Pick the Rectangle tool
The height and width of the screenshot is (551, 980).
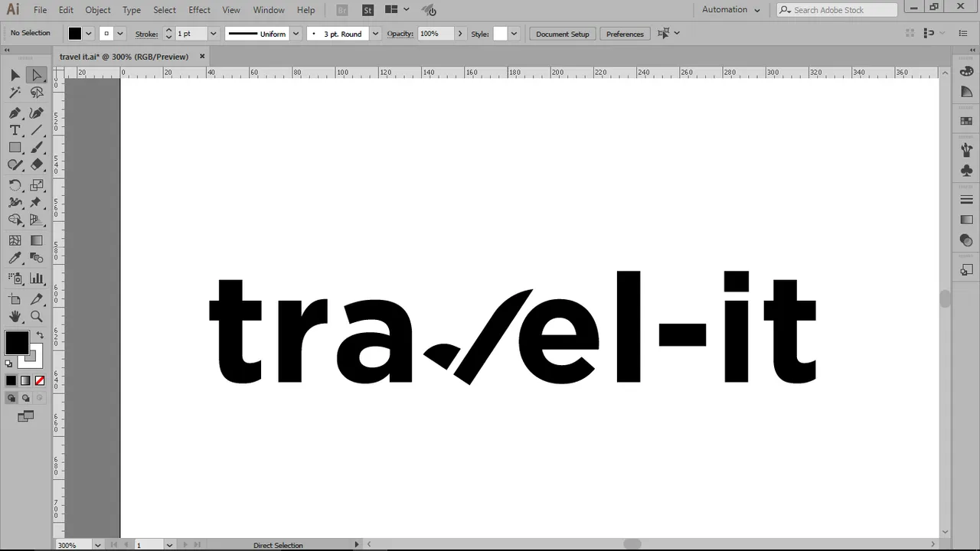click(15, 148)
